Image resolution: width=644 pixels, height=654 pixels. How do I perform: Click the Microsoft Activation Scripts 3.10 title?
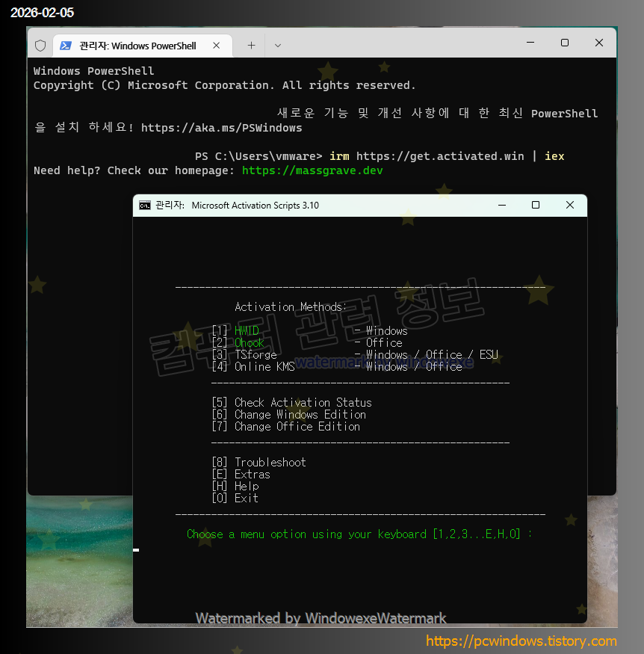tap(255, 206)
